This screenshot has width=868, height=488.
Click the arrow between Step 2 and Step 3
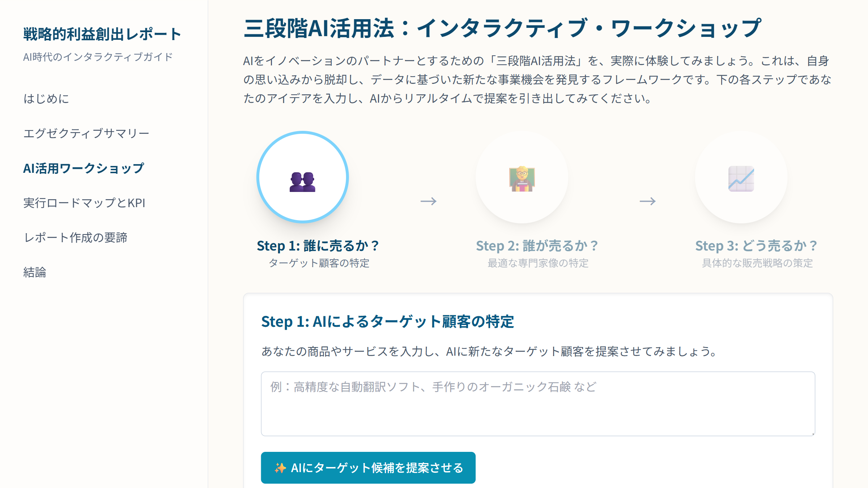648,201
